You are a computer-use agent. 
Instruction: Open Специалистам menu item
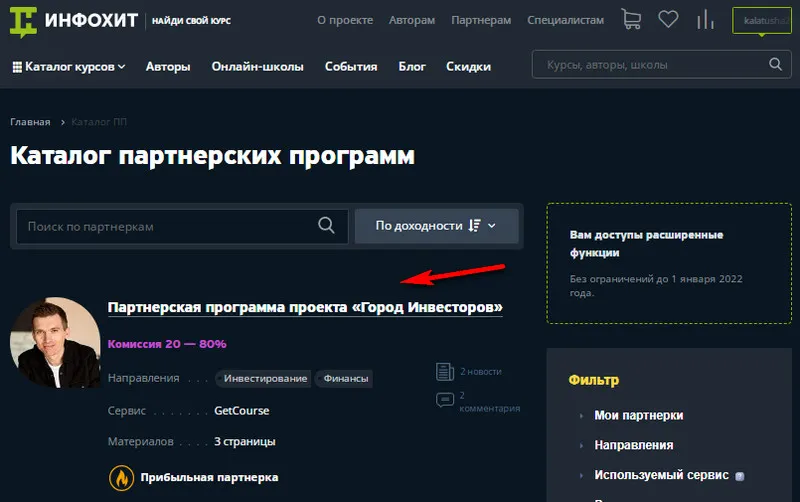(x=565, y=20)
